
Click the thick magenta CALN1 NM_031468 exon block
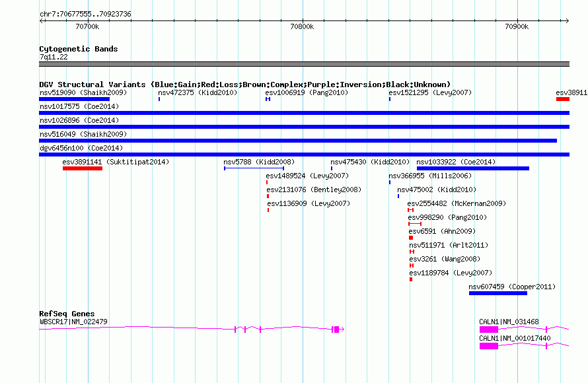click(x=489, y=330)
